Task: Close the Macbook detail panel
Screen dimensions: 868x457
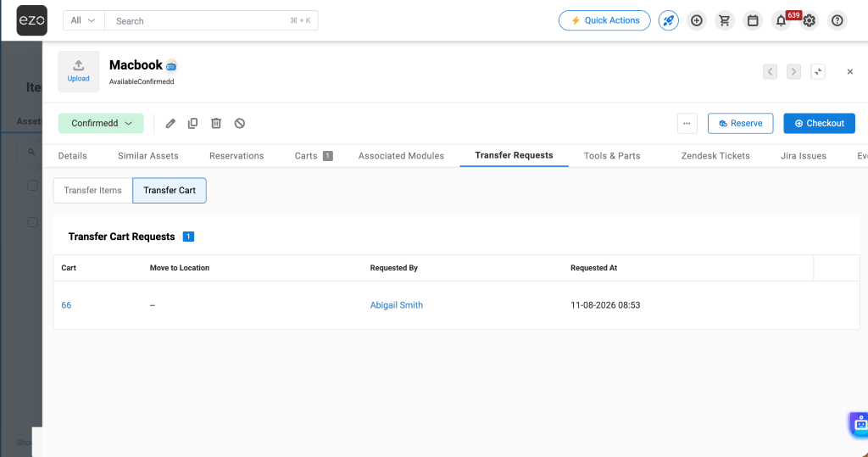Action: (849, 71)
